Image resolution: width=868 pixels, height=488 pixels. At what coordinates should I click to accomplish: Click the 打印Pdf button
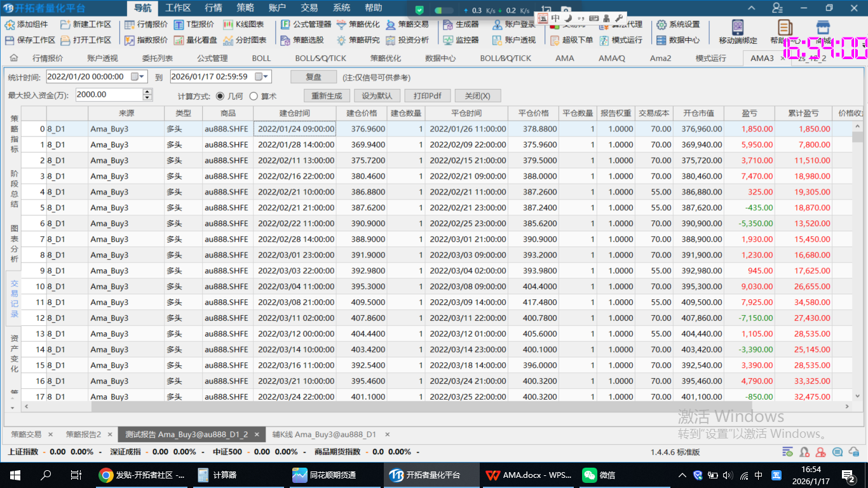pyautogui.click(x=427, y=96)
